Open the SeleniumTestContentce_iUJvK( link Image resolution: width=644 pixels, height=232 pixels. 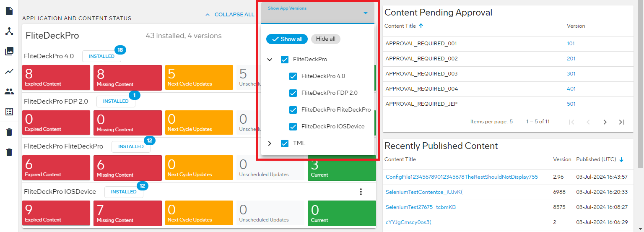424,192
